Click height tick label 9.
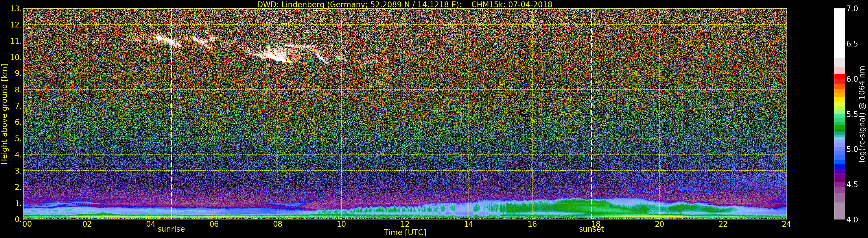Image resolution: width=868 pixels, height=238 pixels. 18,73
